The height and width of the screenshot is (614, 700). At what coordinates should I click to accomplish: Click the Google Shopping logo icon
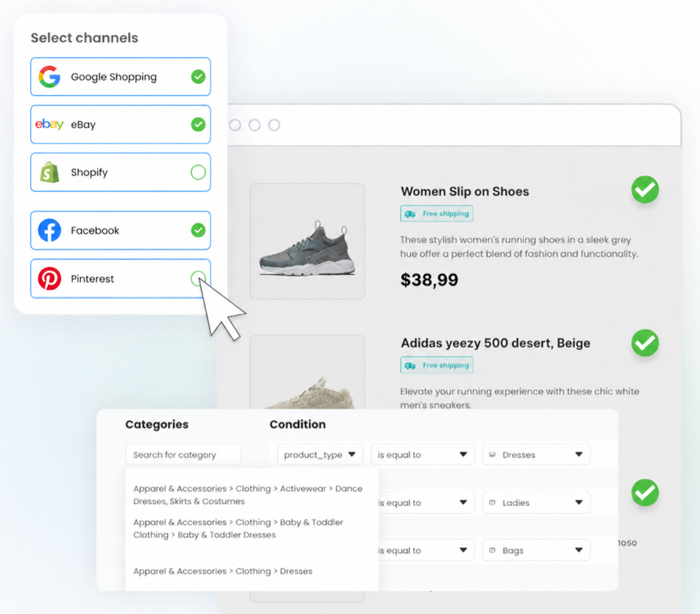click(49, 77)
